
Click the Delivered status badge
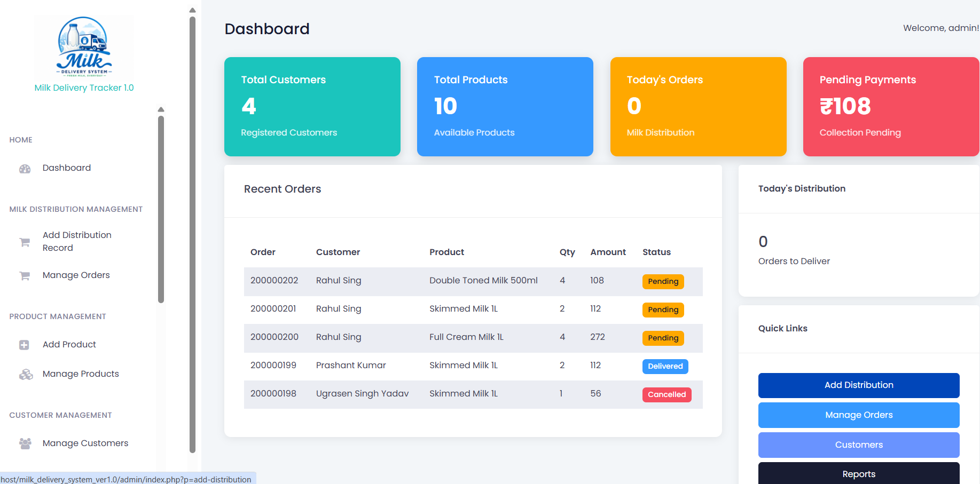tap(665, 367)
